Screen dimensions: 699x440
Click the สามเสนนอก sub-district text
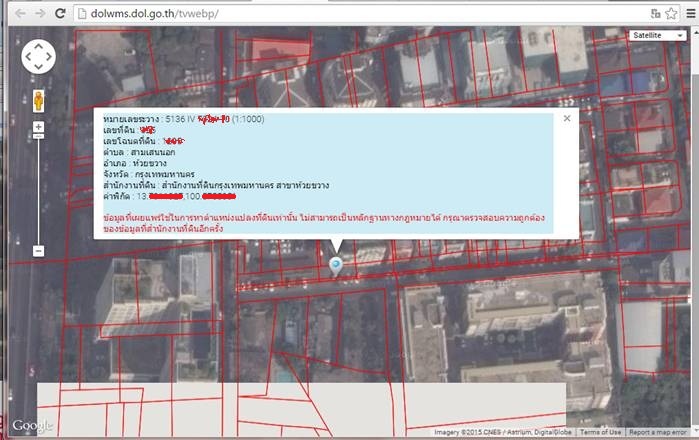click(153, 152)
